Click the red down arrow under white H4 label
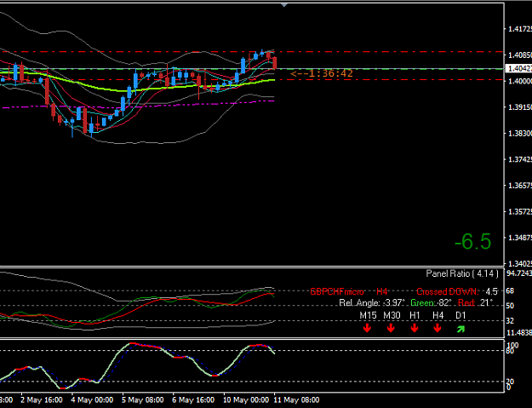532x408 pixels. (x=438, y=328)
